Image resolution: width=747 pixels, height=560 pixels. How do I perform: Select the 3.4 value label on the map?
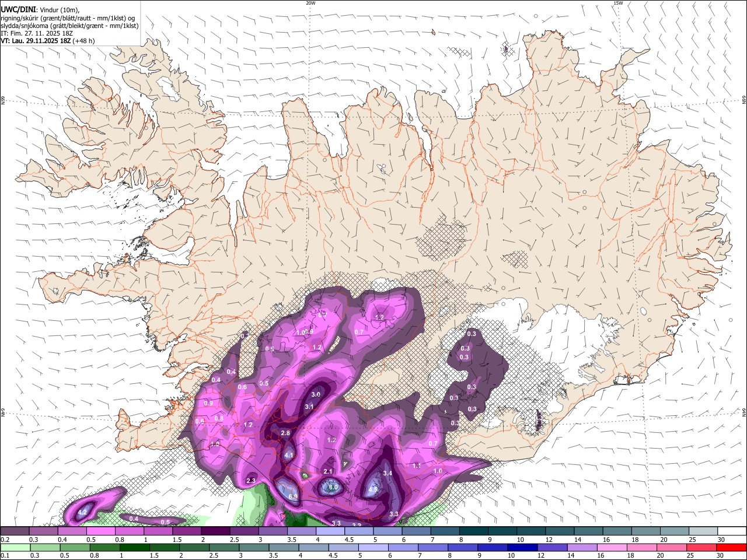point(388,473)
